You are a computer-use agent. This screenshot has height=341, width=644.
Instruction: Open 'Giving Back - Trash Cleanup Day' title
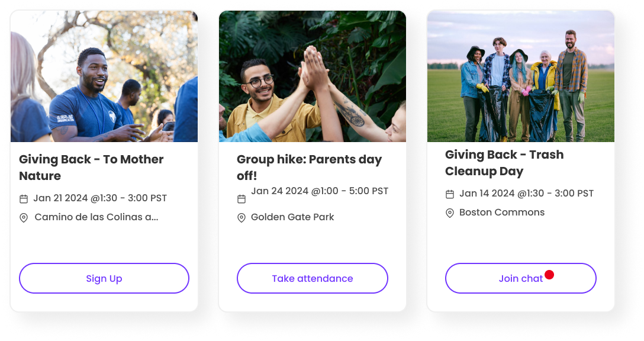pos(504,163)
